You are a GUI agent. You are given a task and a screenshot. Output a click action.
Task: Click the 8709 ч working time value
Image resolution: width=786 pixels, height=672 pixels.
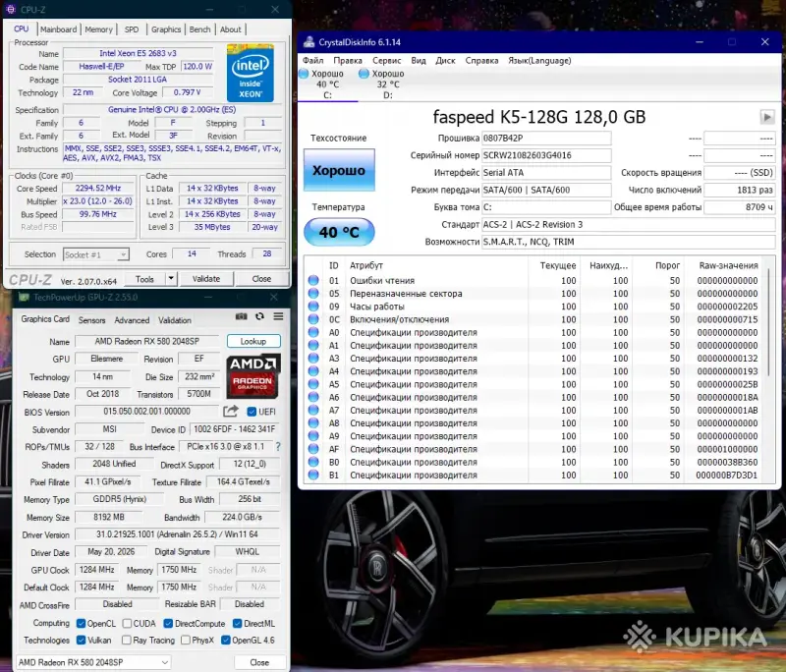click(739, 207)
